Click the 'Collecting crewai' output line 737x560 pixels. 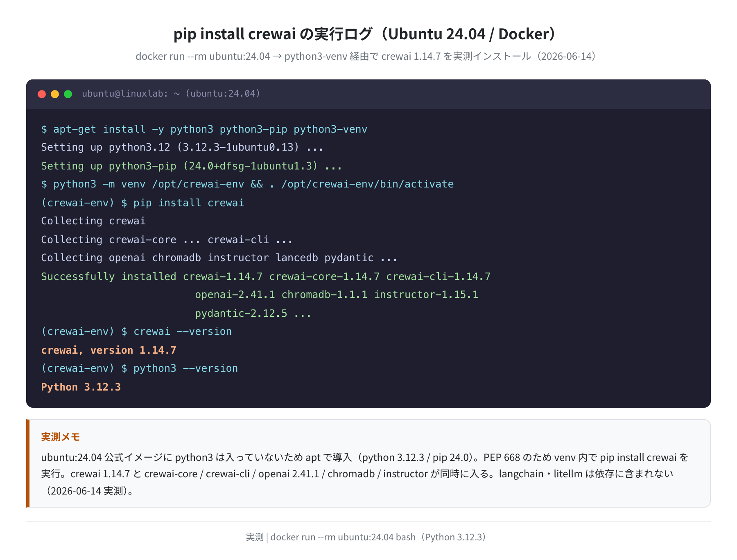93,221
